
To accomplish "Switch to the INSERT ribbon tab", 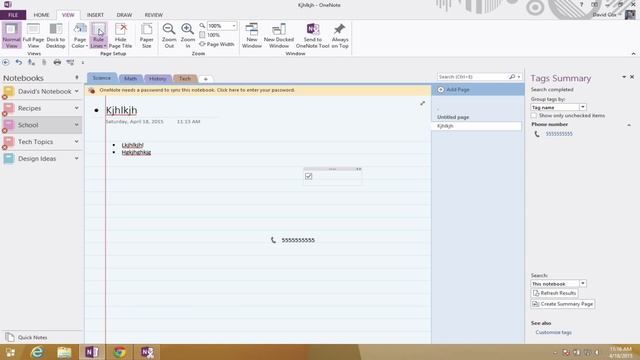I will click(95, 15).
